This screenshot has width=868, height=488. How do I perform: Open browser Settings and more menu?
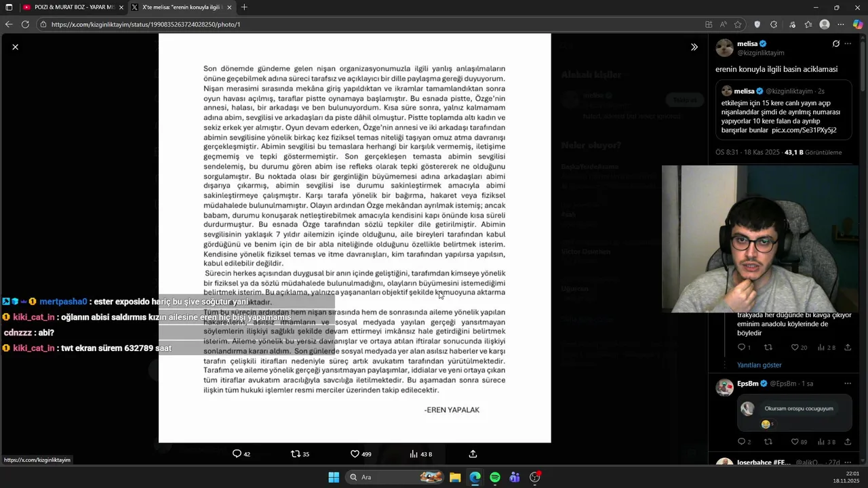841,24
